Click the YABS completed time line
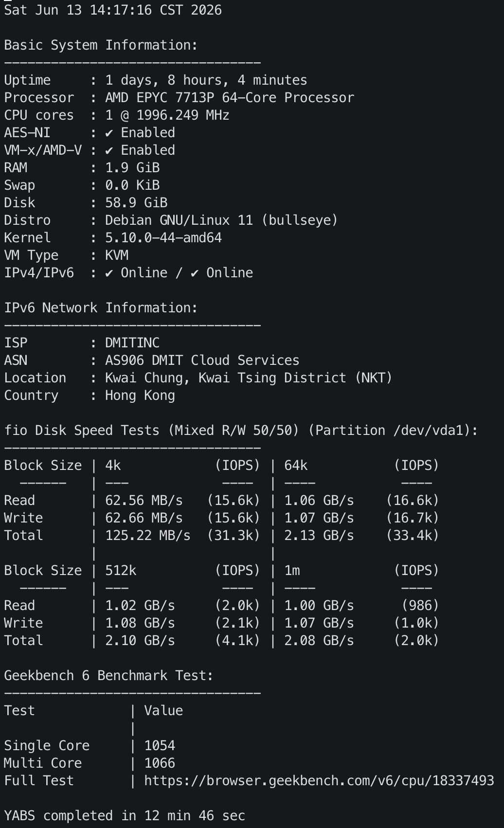The width and height of the screenshot is (504, 828). point(125,816)
